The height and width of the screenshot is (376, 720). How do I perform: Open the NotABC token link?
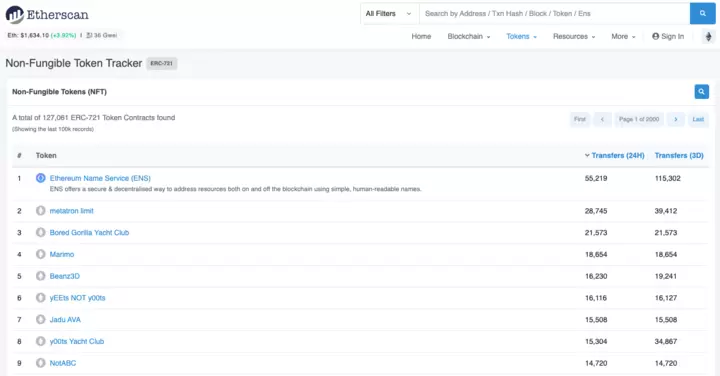tap(63, 363)
